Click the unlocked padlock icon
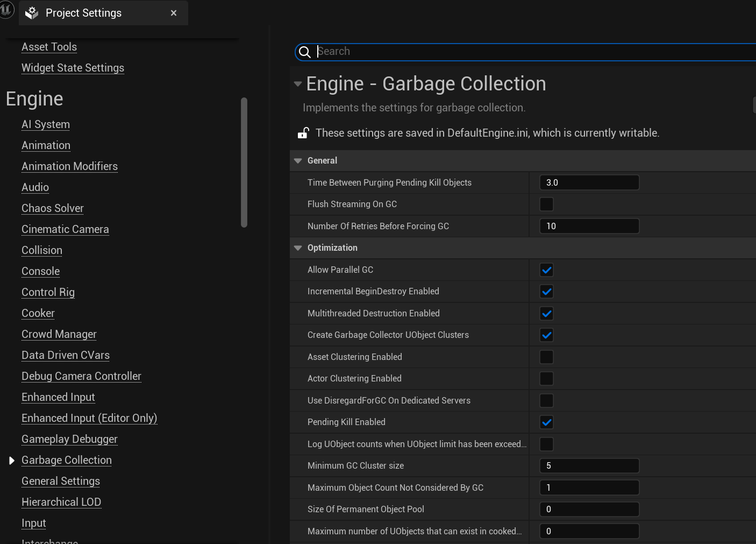756x544 pixels. tap(303, 133)
